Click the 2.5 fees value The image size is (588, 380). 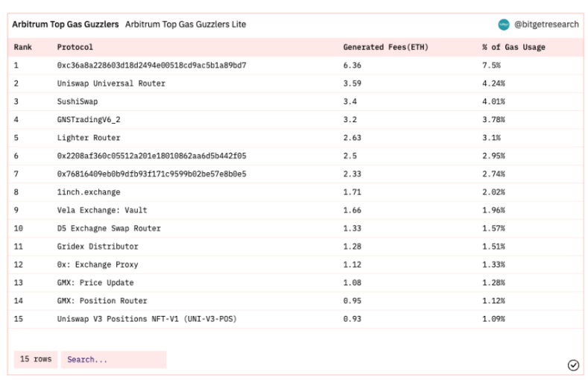coord(350,156)
